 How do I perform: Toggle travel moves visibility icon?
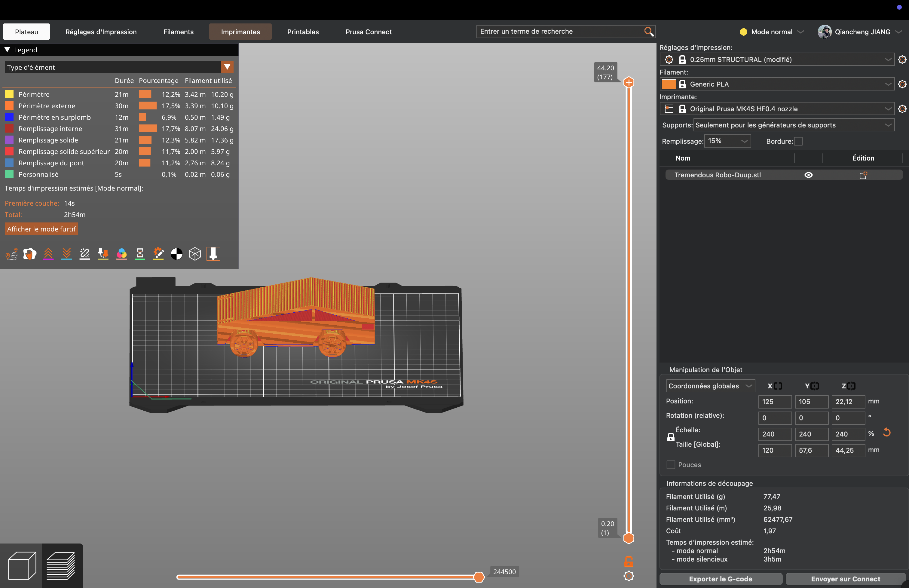point(11,254)
